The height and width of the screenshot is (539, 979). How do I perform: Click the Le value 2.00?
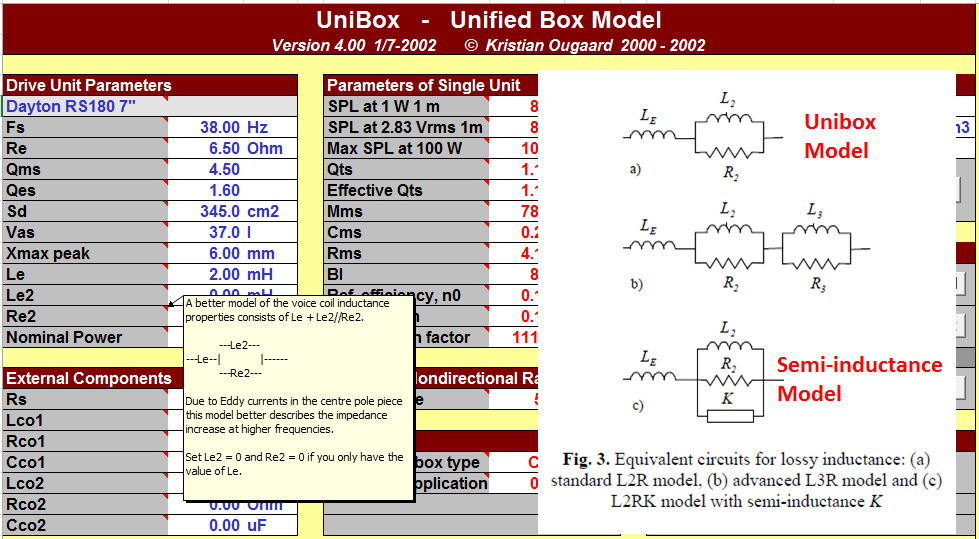tap(225, 274)
